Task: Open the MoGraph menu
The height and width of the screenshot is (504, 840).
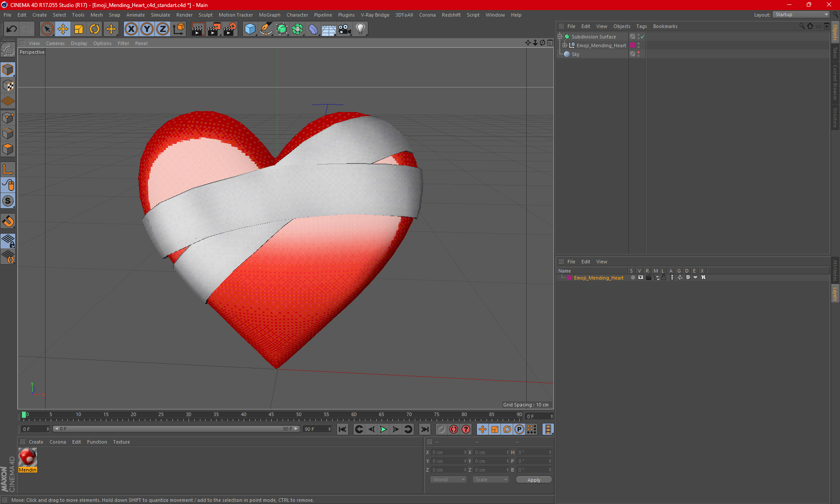Action: point(269,15)
